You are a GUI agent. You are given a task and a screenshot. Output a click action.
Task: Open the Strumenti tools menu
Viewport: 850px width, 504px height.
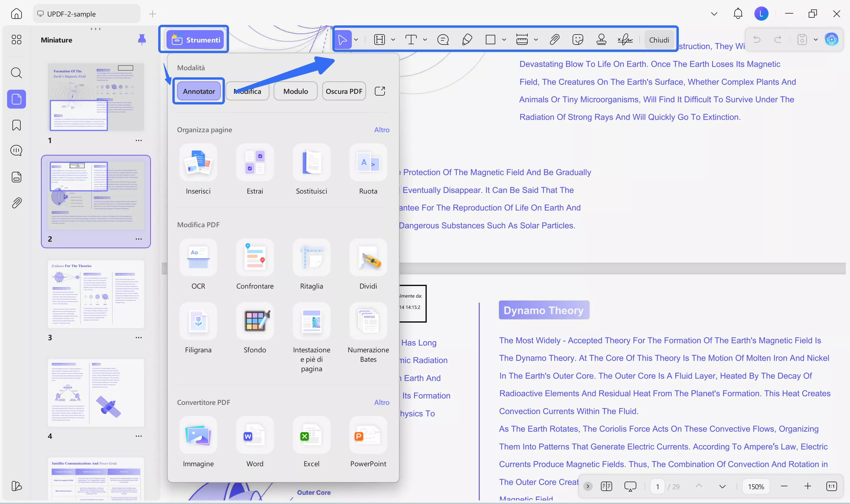pyautogui.click(x=195, y=40)
